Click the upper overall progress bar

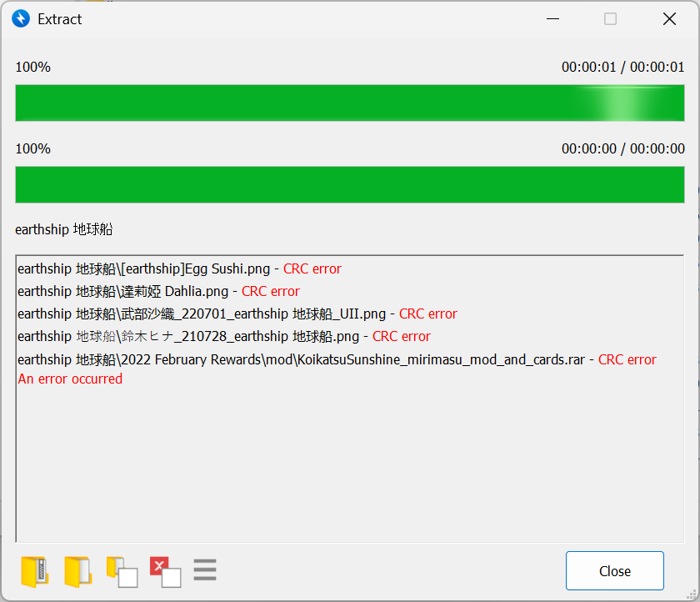pyautogui.click(x=350, y=103)
